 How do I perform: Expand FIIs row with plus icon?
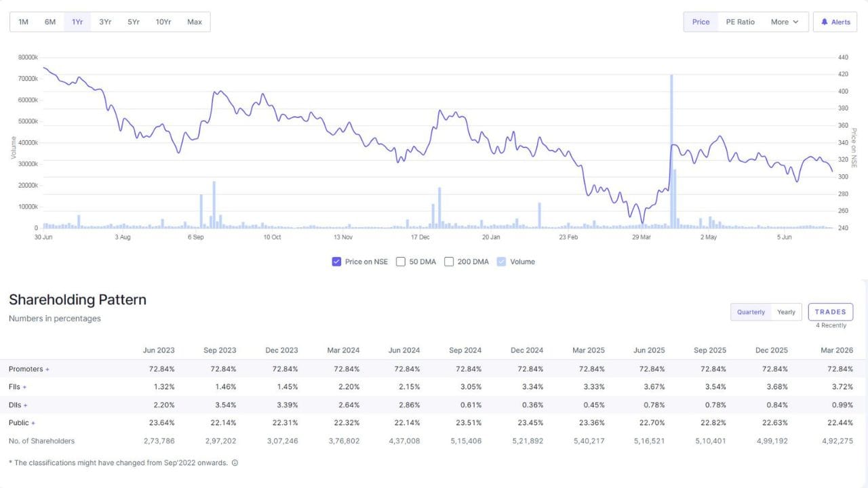click(x=24, y=387)
